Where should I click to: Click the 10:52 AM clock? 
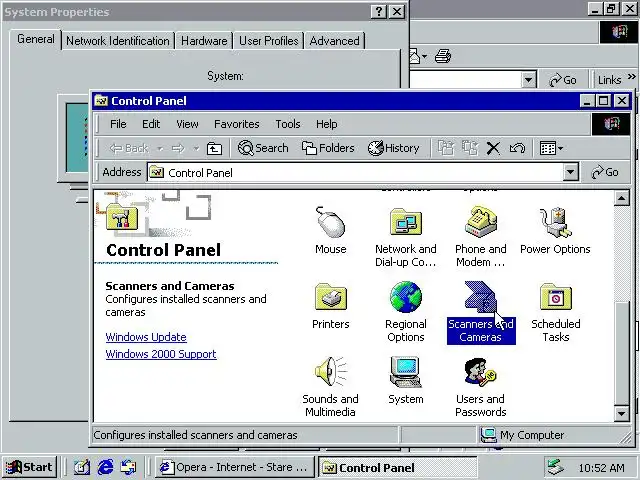[602, 468]
